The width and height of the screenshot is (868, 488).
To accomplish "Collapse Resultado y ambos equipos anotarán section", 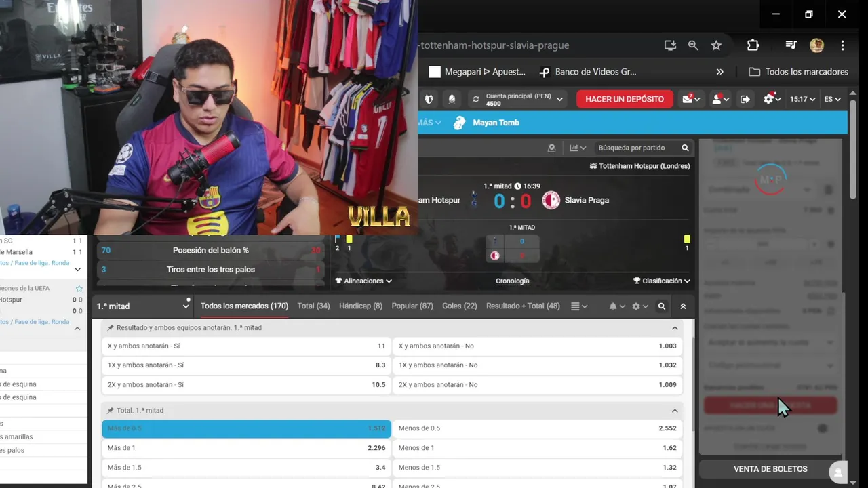I will [675, 328].
